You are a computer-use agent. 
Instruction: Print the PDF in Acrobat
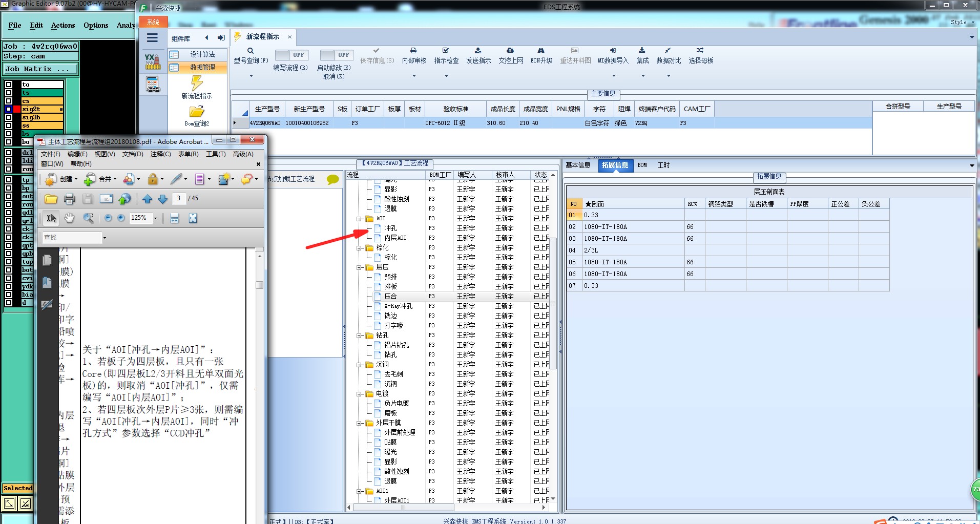click(x=70, y=199)
